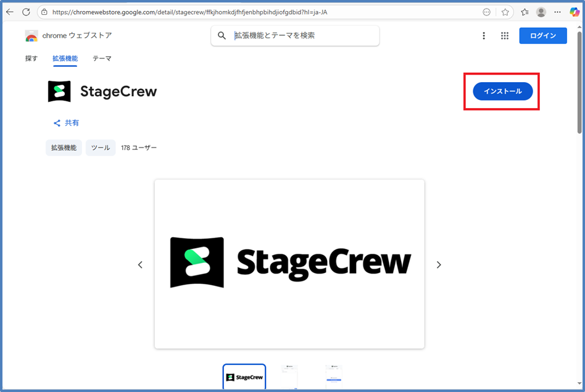Click the blue ログイン button

tap(543, 35)
